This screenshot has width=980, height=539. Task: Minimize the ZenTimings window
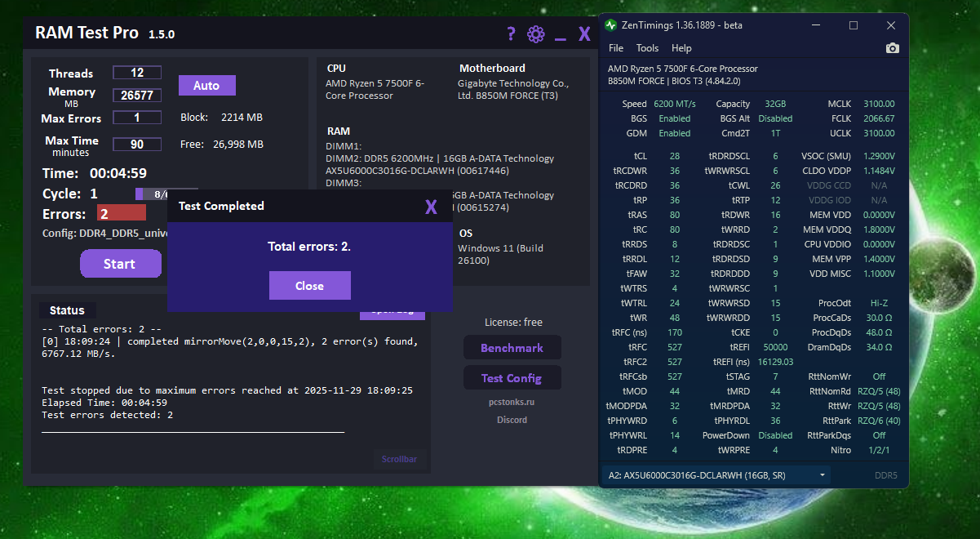click(x=816, y=25)
